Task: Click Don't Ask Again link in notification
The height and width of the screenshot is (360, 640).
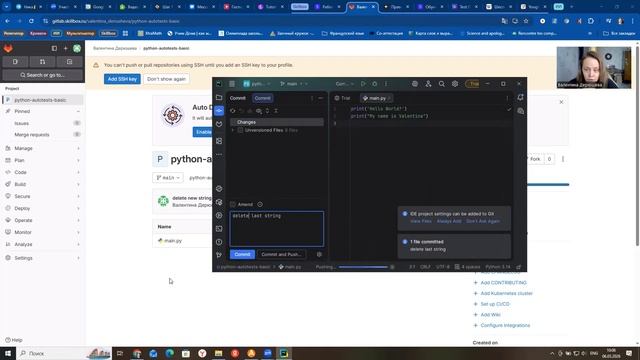Action: [483, 221]
